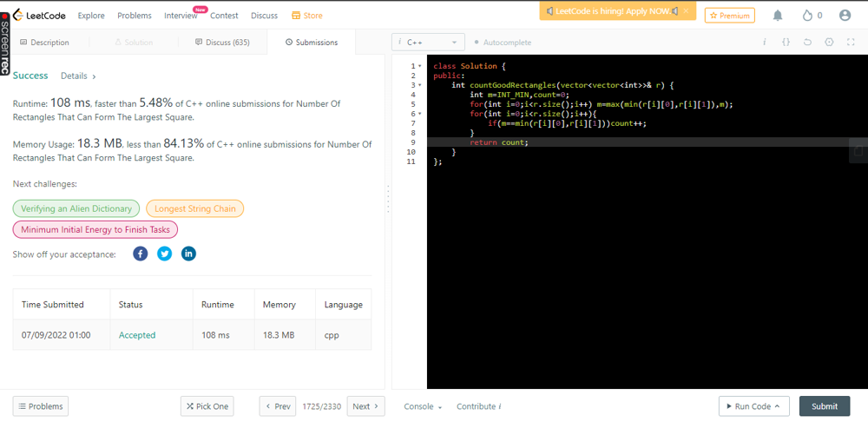868x422 pixels.
Task: Expand the Run Code options
Action: coord(753,406)
